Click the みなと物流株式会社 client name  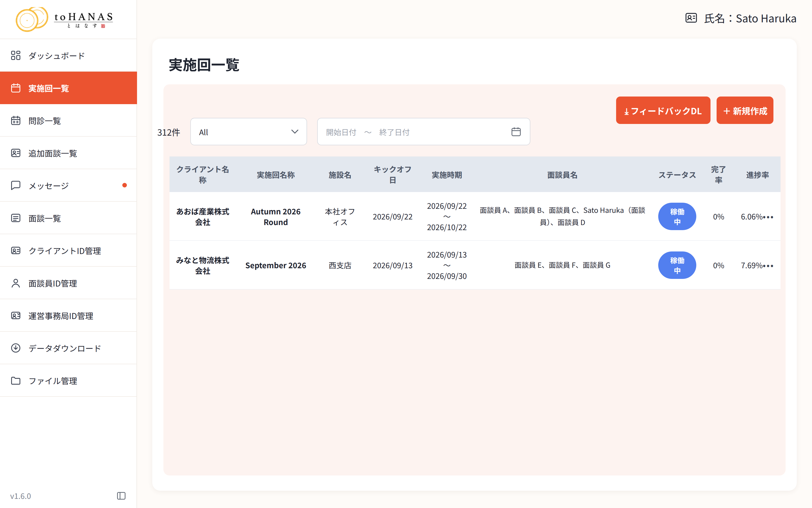click(x=203, y=265)
